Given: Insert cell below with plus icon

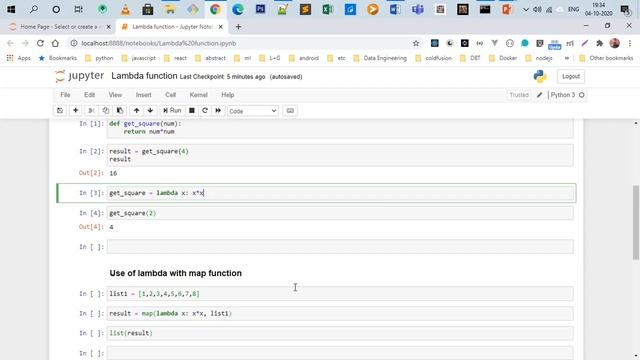Looking at the screenshot, I should (x=76, y=111).
